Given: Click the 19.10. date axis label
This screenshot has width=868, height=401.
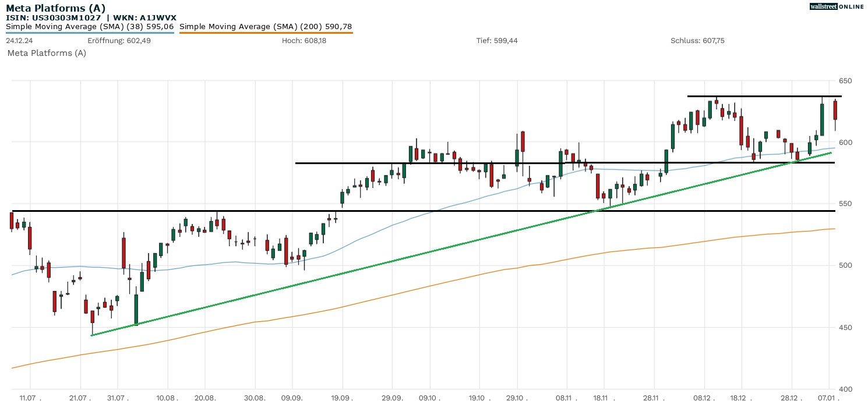Looking at the screenshot, I should tap(480, 398).
